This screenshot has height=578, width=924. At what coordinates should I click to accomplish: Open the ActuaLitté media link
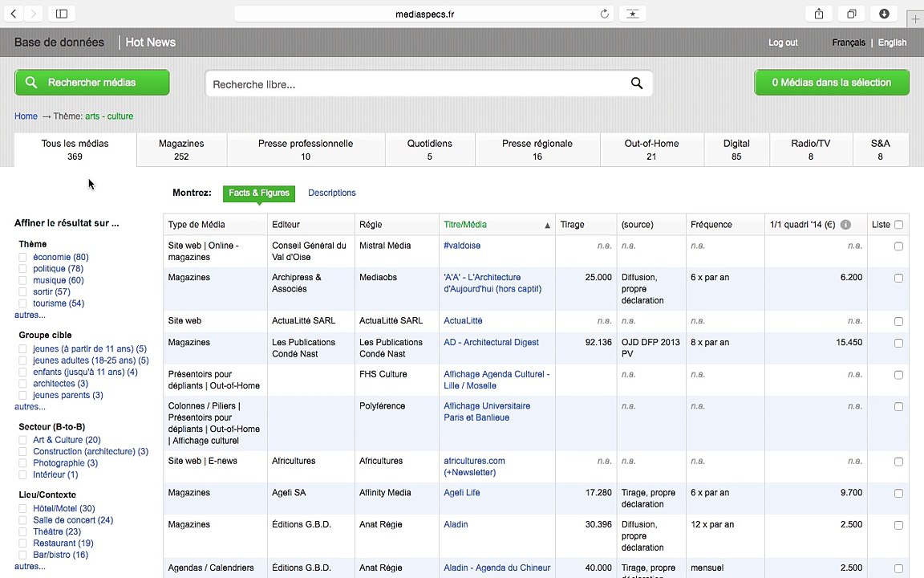point(463,321)
